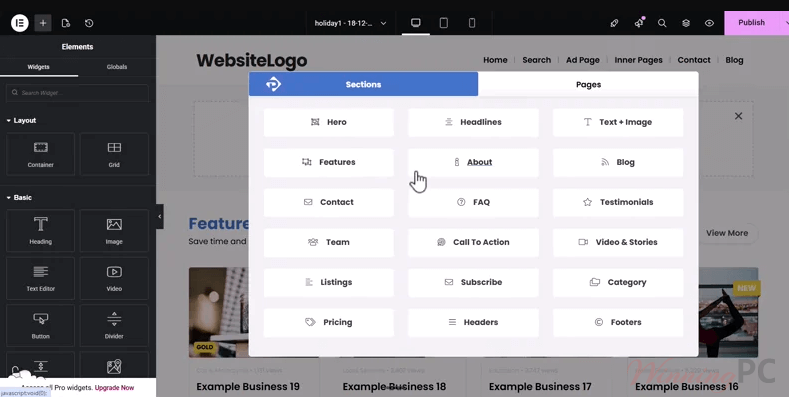Open the finder search icon in top bar

click(662, 23)
